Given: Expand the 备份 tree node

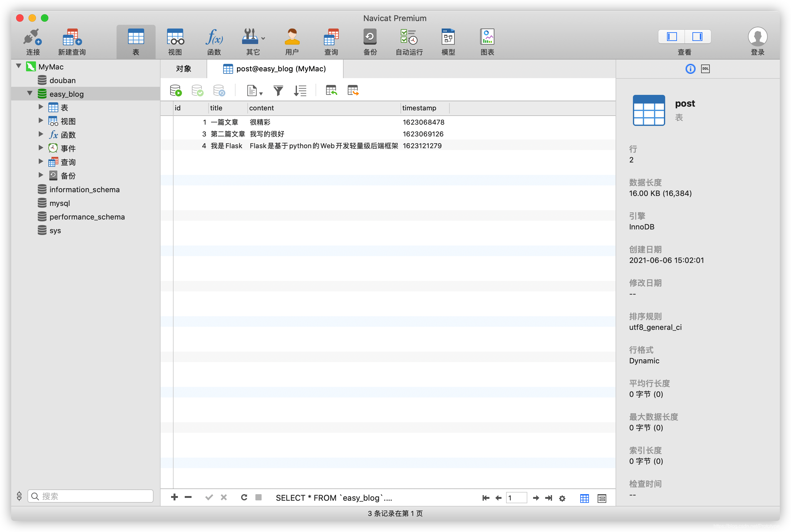Looking at the screenshot, I should pos(41,175).
